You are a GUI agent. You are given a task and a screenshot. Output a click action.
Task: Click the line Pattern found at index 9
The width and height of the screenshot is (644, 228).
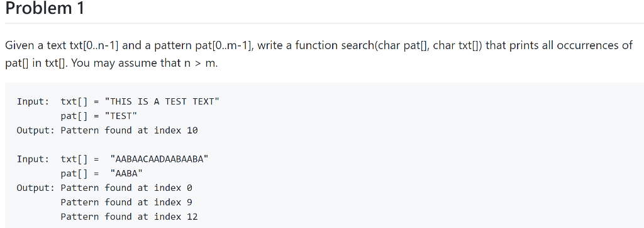tap(126, 202)
